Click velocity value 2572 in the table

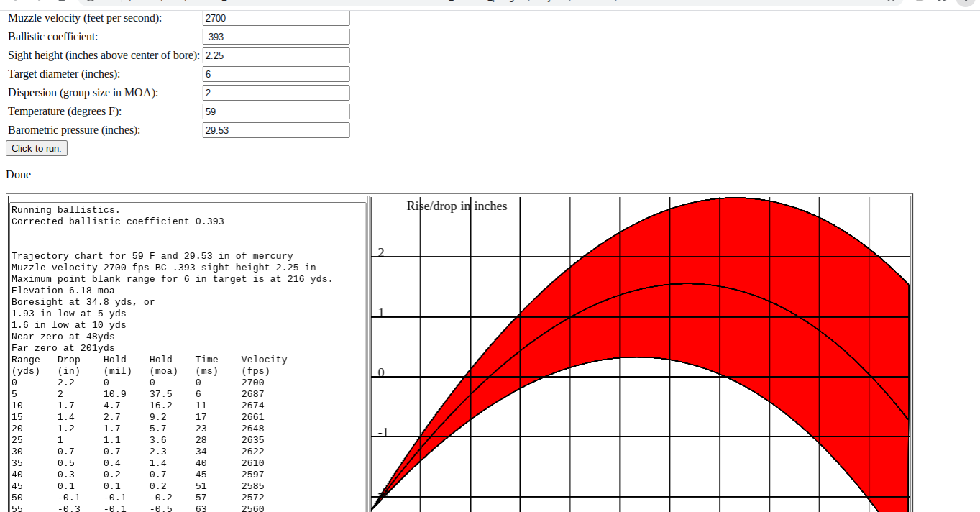(x=253, y=498)
